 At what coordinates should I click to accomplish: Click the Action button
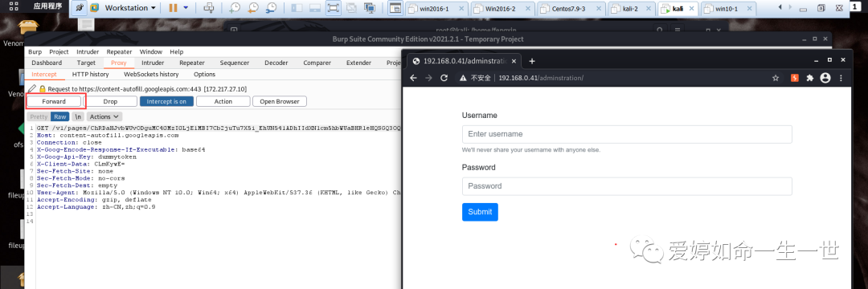tap(223, 102)
